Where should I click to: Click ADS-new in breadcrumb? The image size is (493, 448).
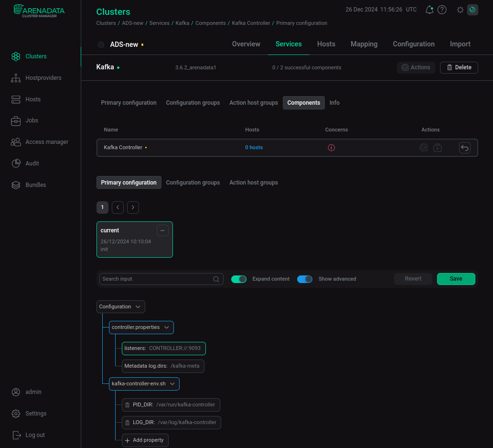pyautogui.click(x=132, y=23)
